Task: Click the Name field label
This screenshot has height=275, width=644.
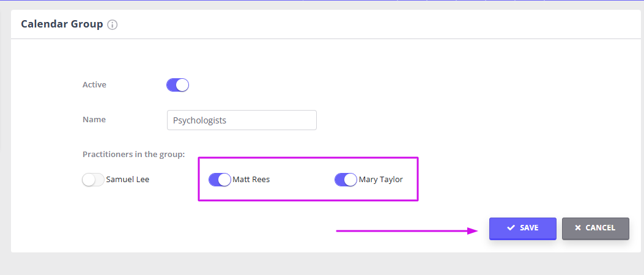Action: [x=94, y=119]
